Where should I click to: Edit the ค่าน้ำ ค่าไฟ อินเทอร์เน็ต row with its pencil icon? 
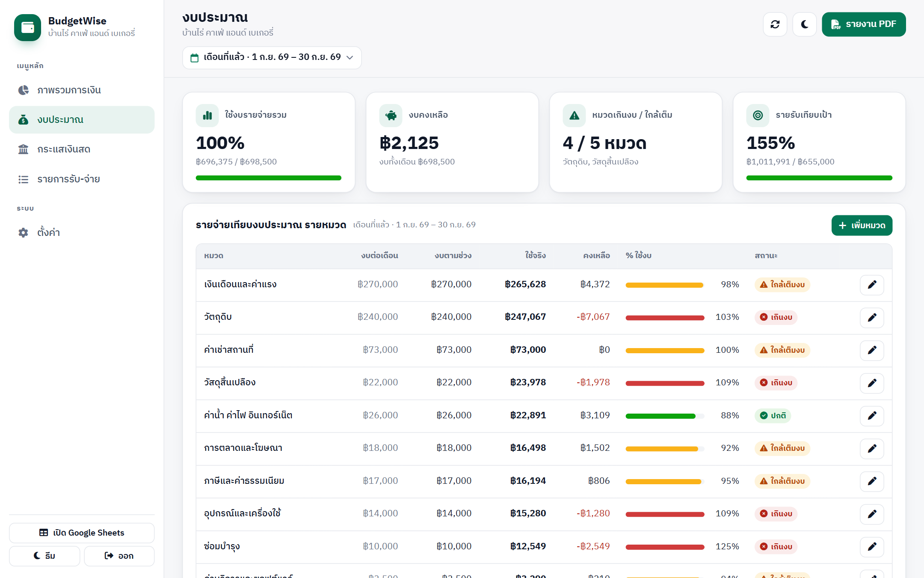pos(872,416)
